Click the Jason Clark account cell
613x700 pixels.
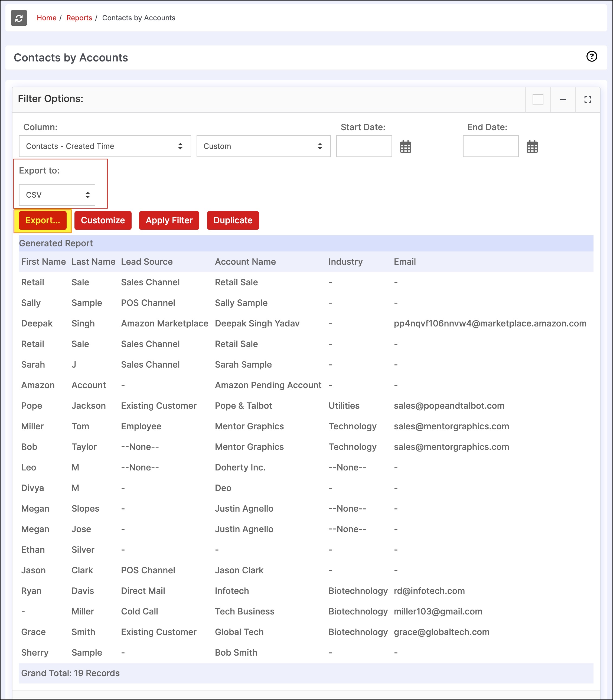pos(239,570)
